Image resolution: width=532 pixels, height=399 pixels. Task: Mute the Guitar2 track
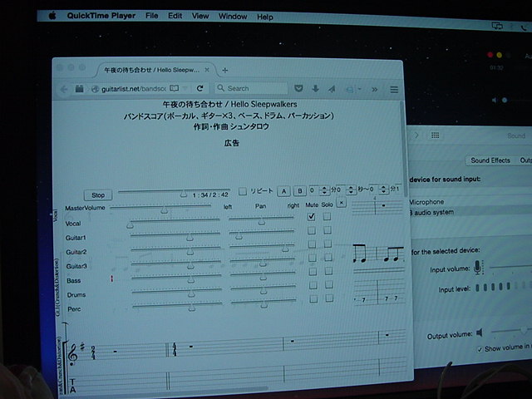(313, 244)
